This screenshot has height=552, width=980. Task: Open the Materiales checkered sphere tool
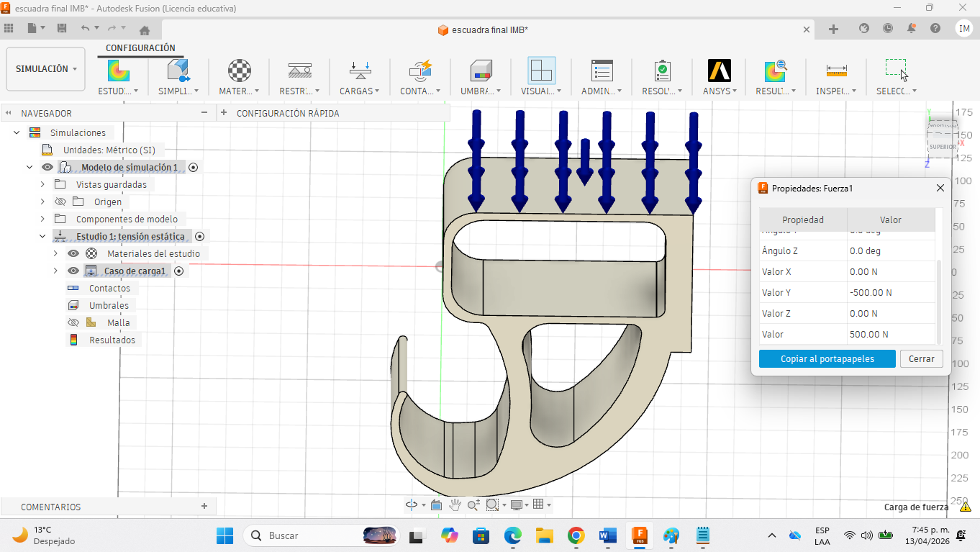pos(239,71)
